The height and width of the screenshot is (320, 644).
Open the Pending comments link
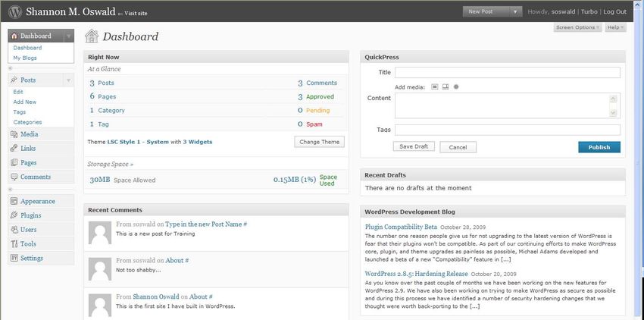(x=318, y=110)
